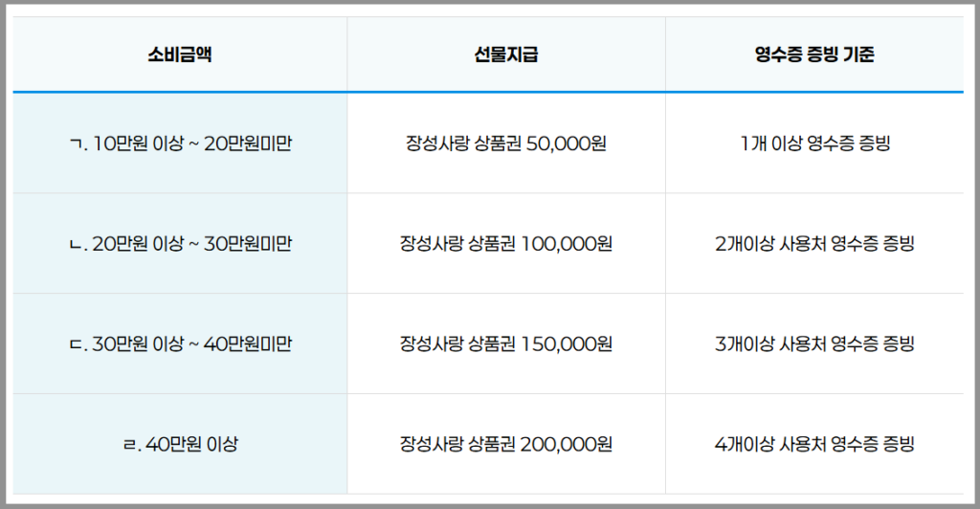Click the 30만원미만 text in second row
The height and width of the screenshot is (509, 980).
(248, 244)
